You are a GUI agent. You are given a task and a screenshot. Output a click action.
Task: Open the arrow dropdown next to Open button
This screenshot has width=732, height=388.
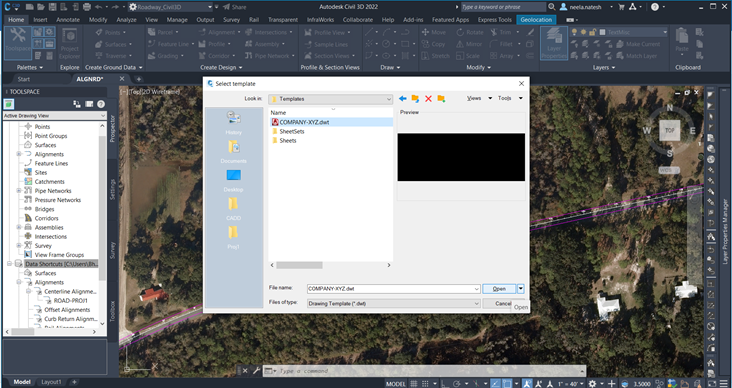[521, 289]
